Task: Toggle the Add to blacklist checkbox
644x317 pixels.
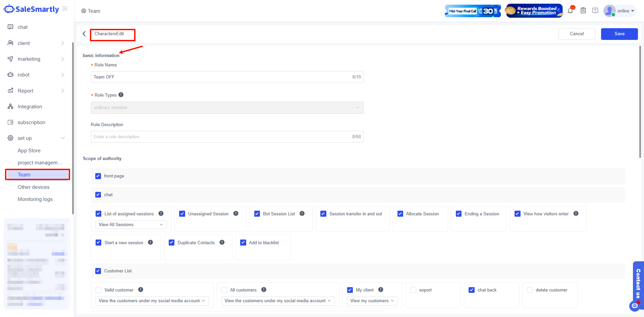Action: (243, 243)
